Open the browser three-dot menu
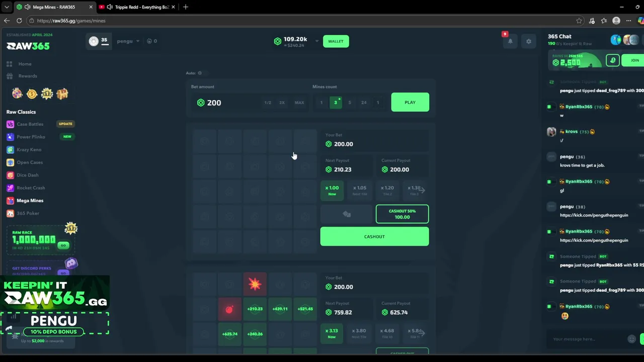Image resolution: width=644 pixels, height=362 pixels. coord(628,21)
